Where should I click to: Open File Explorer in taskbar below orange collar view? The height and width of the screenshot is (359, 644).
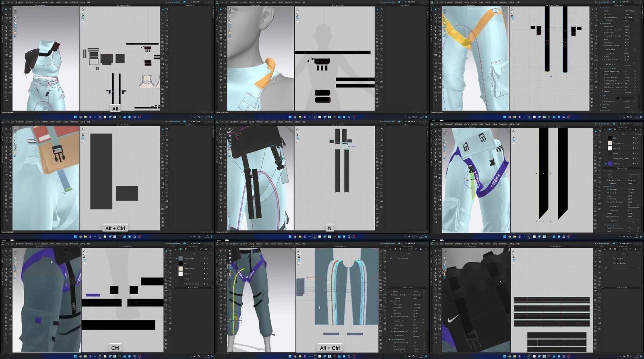click(x=300, y=117)
